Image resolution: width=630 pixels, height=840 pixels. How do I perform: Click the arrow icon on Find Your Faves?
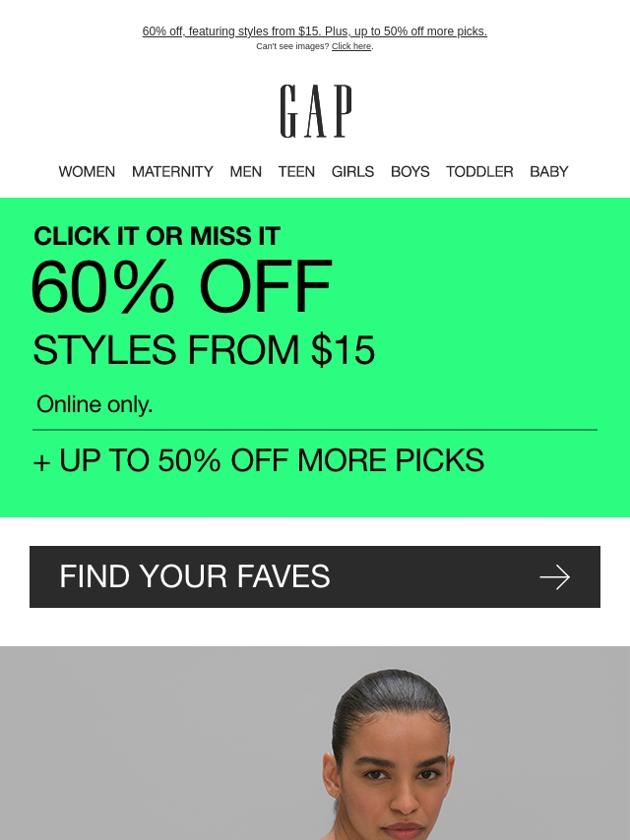554,577
